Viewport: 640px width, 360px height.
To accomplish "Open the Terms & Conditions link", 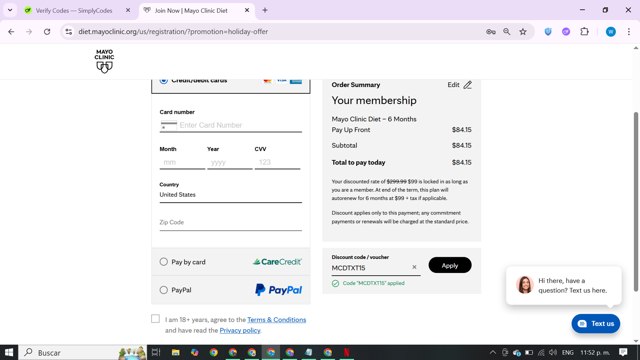I will click(x=276, y=320).
